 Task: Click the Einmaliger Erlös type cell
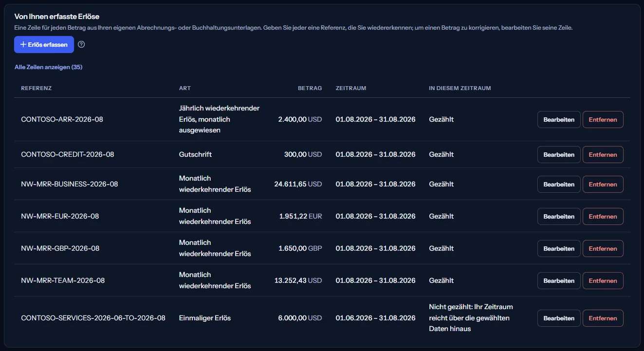point(205,318)
